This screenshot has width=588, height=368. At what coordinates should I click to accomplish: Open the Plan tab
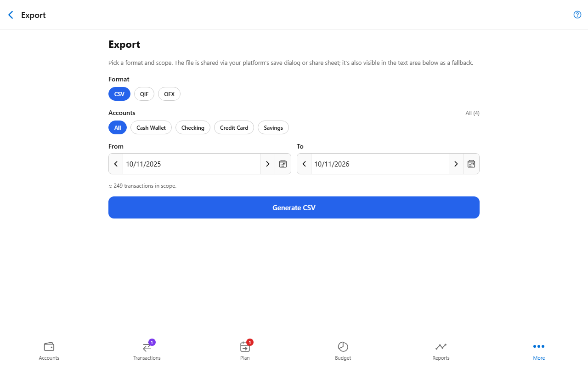click(x=245, y=351)
